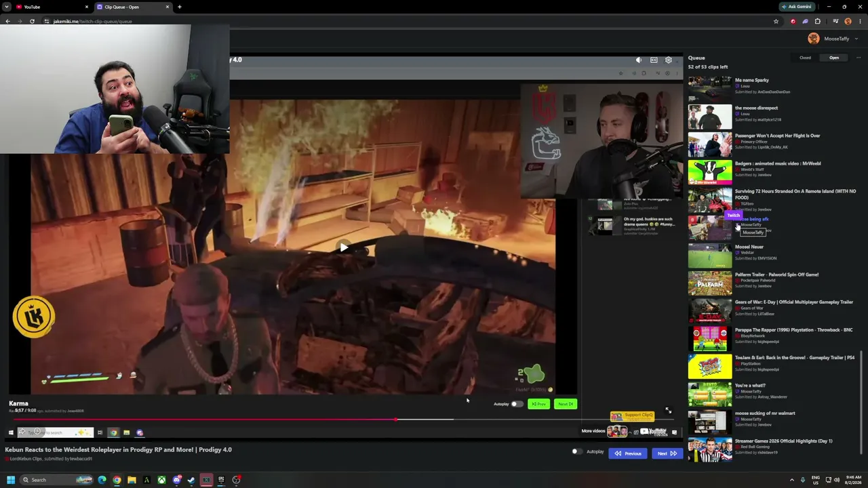Viewport: 868px width, 488px height.
Task: Open the queue options three-dot menu
Action: pyautogui.click(x=858, y=58)
